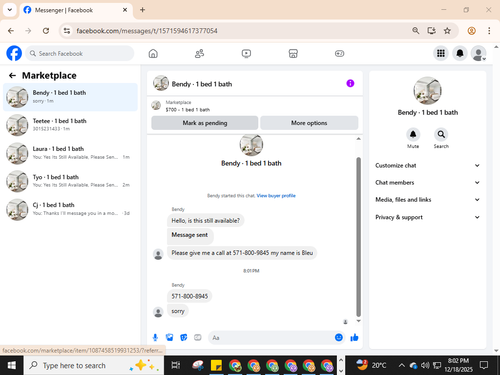The height and width of the screenshot is (375, 500).
Task: Open the account profile picture menu
Action: (478, 53)
